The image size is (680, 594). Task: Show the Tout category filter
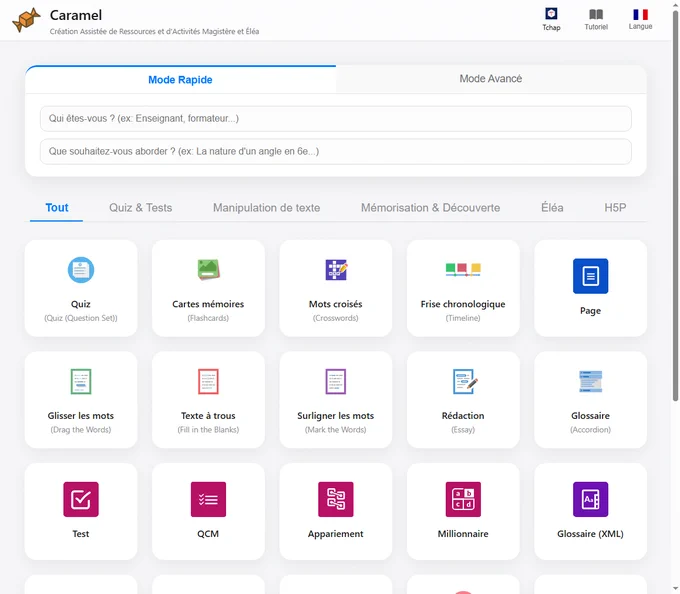(x=57, y=208)
